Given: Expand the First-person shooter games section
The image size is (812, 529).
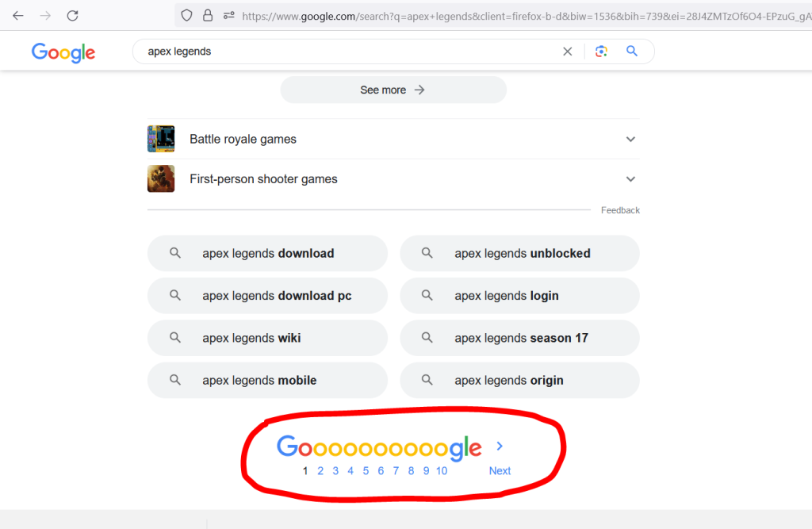Looking at the screenshot, I should (630, 178).
